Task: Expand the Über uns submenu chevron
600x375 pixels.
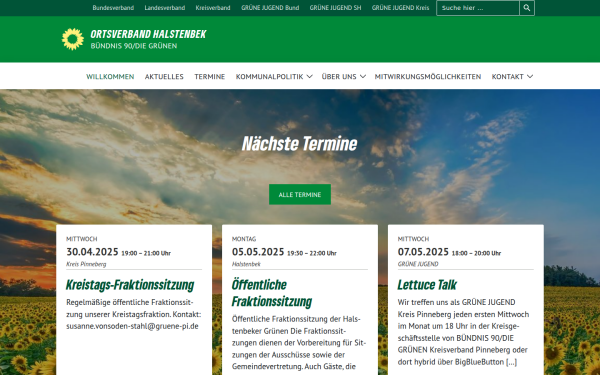Action: click(x=363, y=77)
